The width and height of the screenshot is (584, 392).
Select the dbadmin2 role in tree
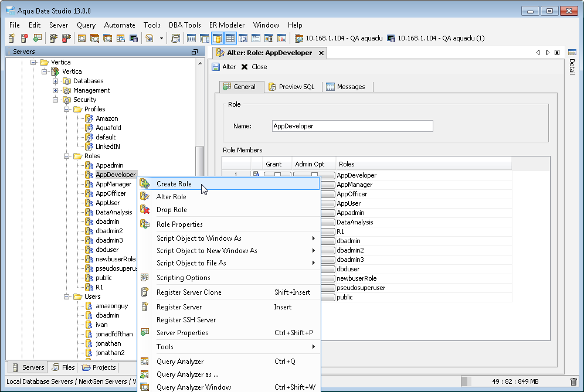[x=109, y=231]
